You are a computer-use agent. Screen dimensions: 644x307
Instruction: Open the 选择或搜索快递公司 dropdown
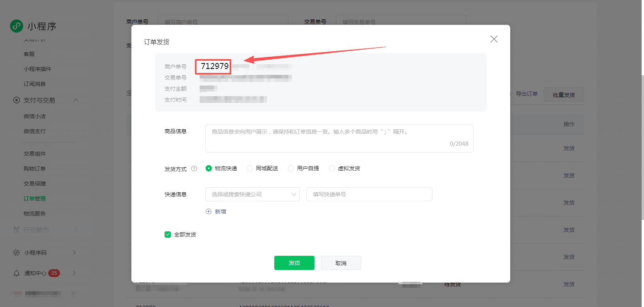point(252,194)
